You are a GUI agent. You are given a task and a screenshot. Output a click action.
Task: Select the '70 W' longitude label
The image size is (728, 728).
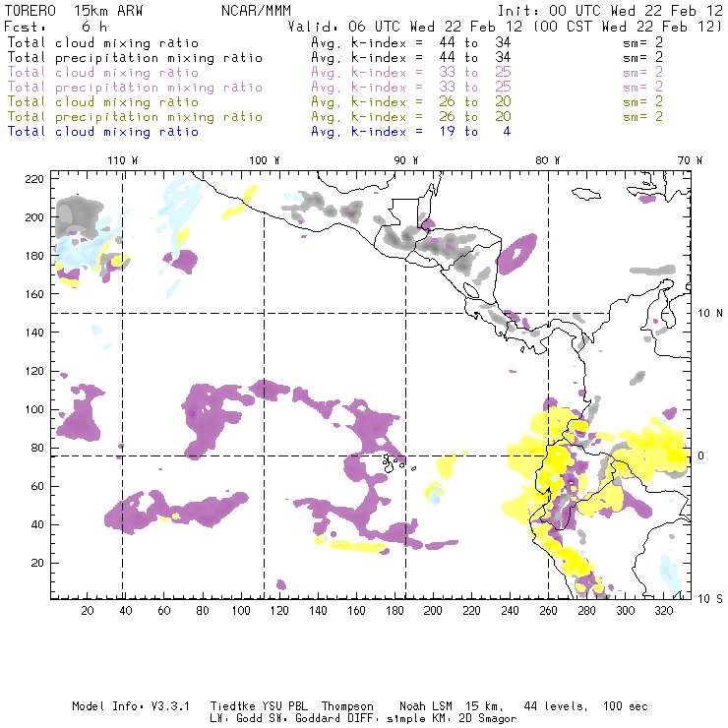click(690, 160)
